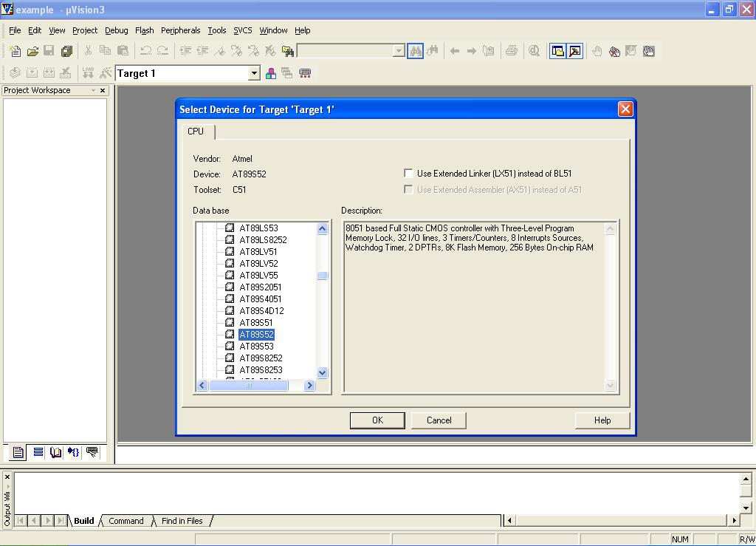756x546 pixels.
Task: Click the output window scroll-right arrow
Action: (734, 520)
